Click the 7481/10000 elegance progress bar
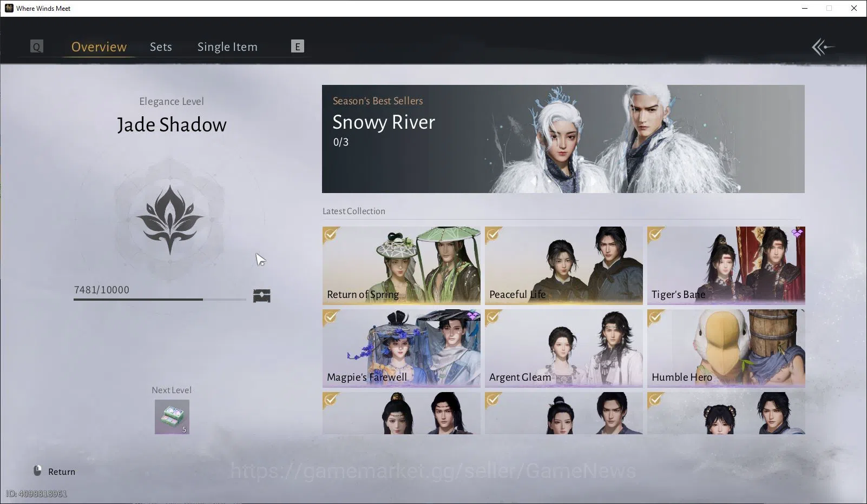 coord(160,299)
